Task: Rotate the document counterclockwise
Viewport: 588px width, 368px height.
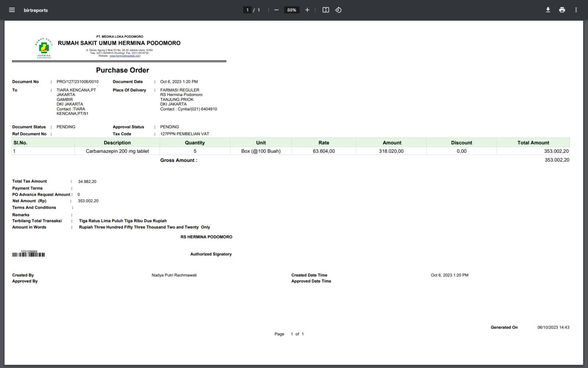Action: pos(338,10)
